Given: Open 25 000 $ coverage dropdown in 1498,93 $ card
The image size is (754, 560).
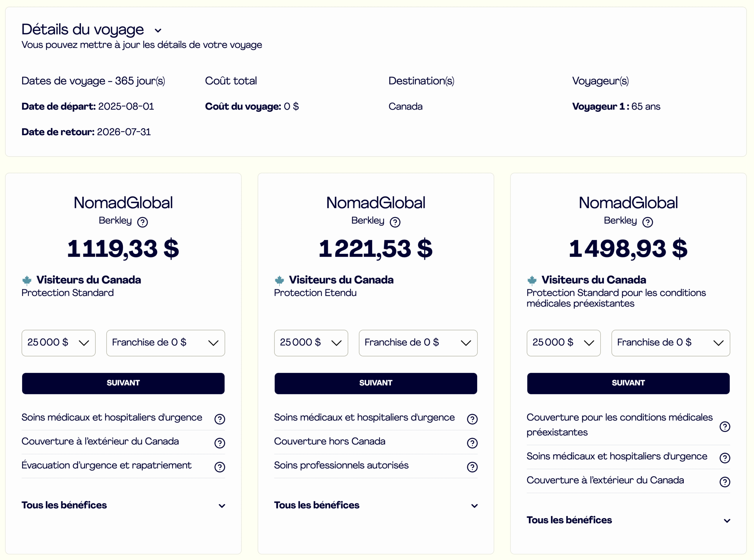Looking at the screenshot, I should coord(563,343).
